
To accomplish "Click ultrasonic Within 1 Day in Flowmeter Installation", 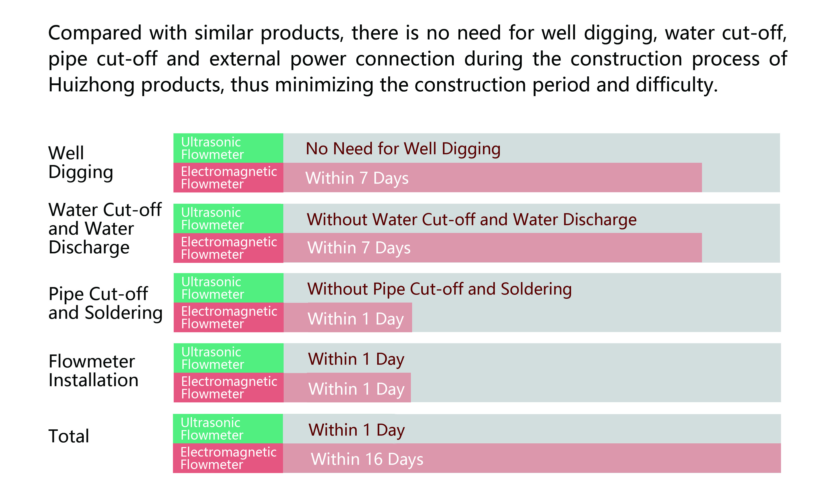I will [x=356, y=359].
